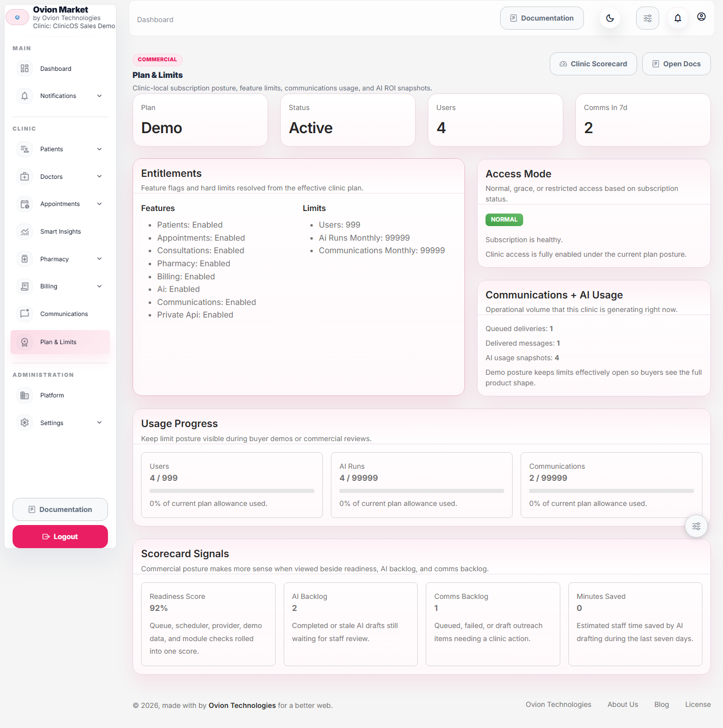
Task: Click floating settings sliders button
Action: pos(696,527)
